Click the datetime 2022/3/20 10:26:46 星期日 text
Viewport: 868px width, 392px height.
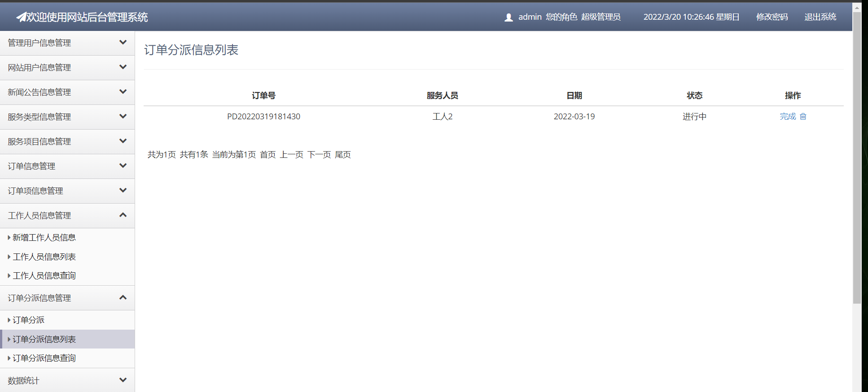tap(691, 17)
